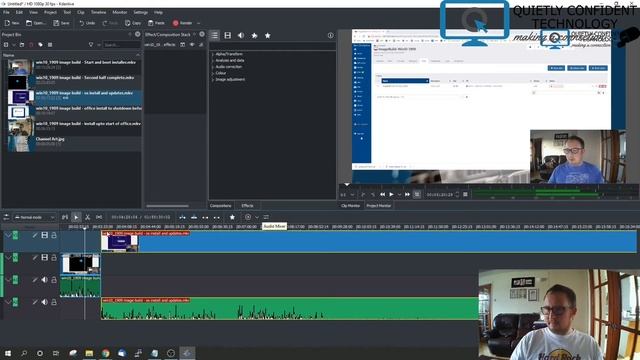Insert clip zone into timeline icon
The width and height of the screenshot is (640, 360).
[182, 217]
